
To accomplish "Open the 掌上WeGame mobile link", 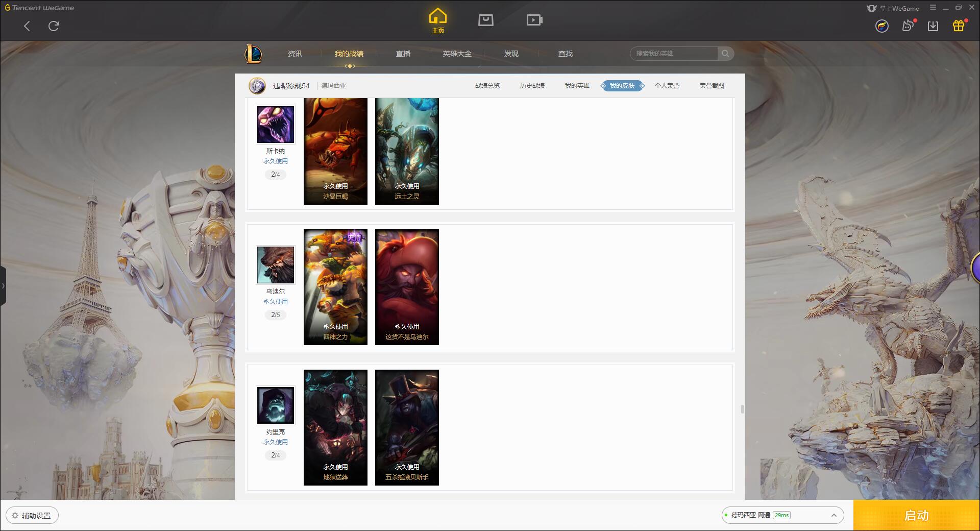I will (x=893, y=8).
